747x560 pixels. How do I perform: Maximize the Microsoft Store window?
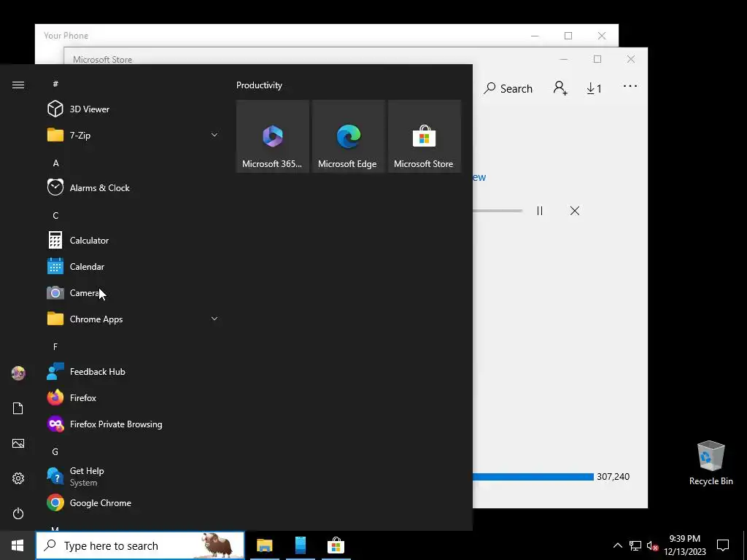597,59
